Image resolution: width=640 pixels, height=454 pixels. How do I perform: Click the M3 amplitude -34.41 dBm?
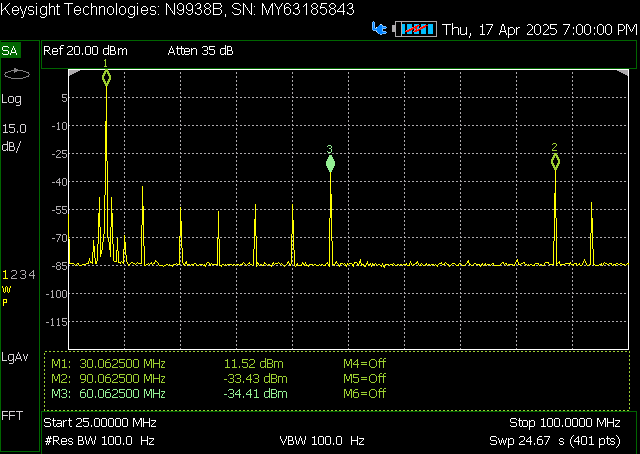[x=256, y=394]
